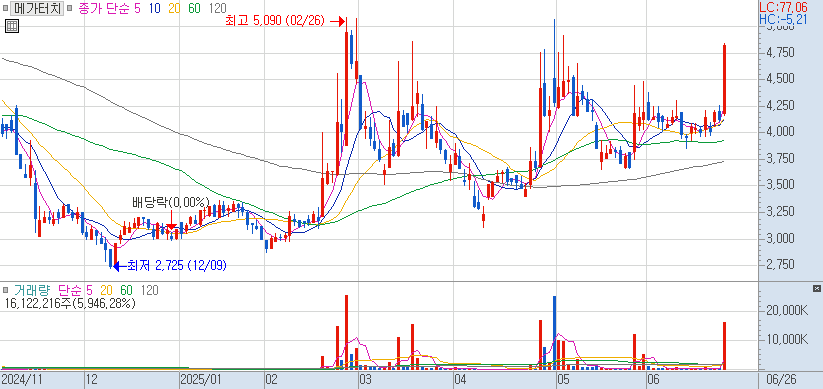This screenshot has width=823, height=389.
Task: Click the 배당락(0.00%) ex-dividend label
Action: (171, 202)
